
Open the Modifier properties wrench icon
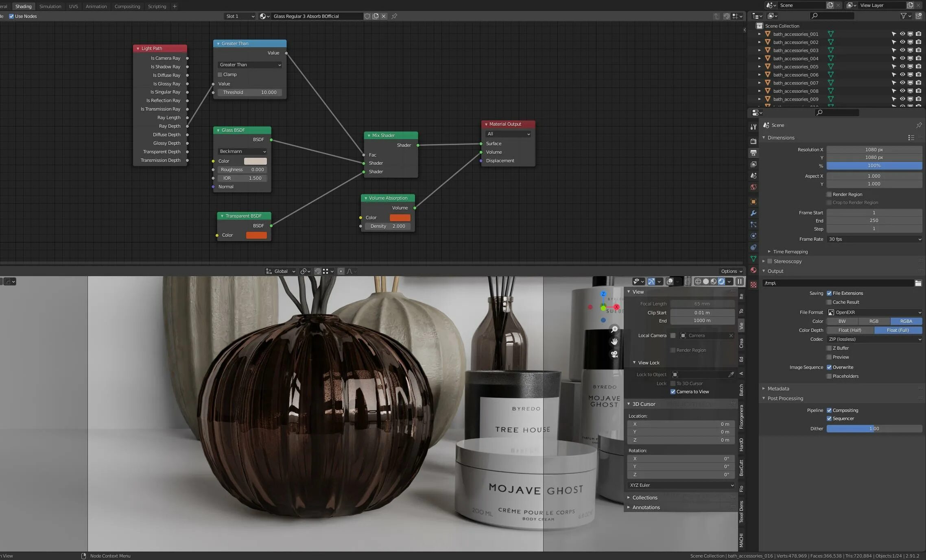coord(753,213)
